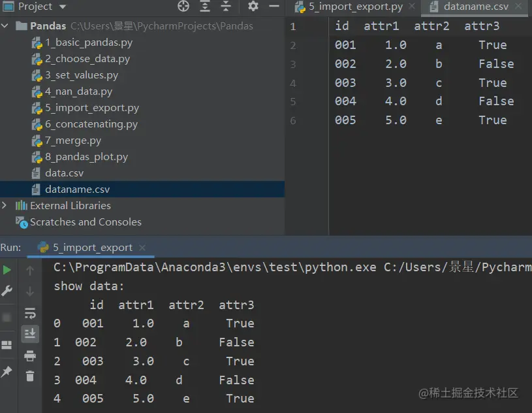Hide the Project panel with minus icon
532x413 pixels.
274,6
